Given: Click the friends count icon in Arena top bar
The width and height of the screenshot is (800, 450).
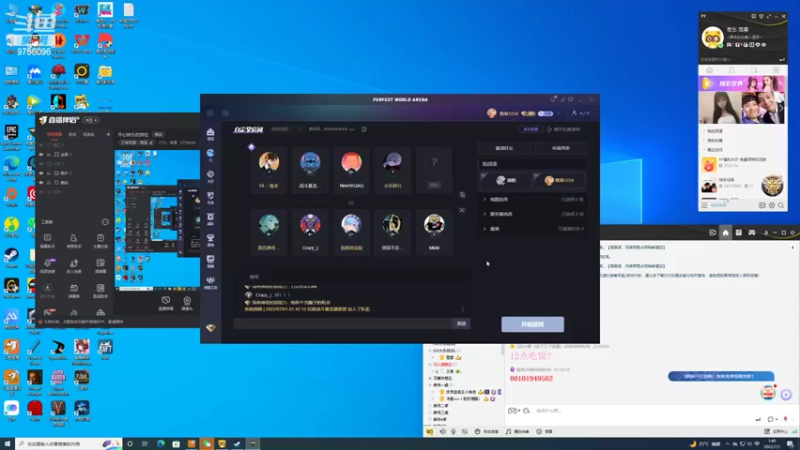Looking at the screenshot, I should click(574, 113).
